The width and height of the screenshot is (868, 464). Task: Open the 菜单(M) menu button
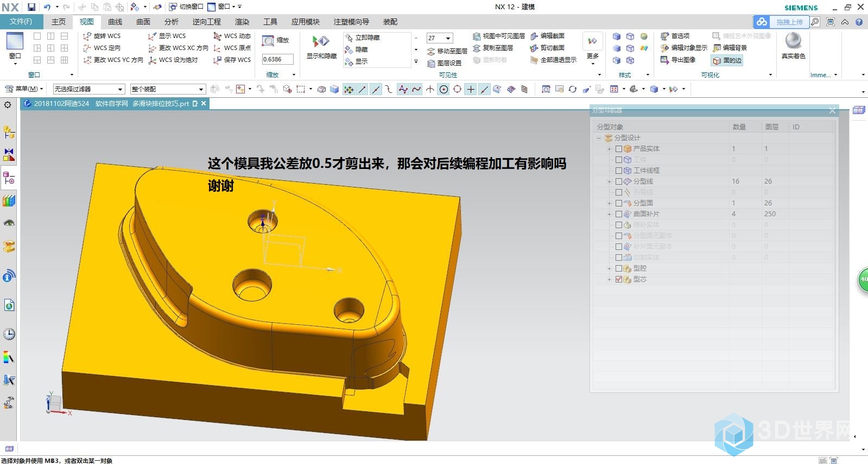click(x=23, y=89)
